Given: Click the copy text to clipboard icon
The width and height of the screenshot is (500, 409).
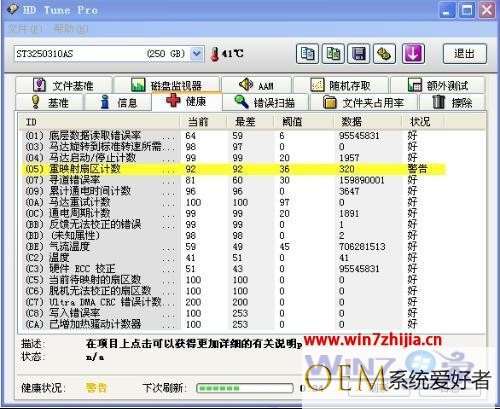Looking at the screenshot, I should point(307,53).
